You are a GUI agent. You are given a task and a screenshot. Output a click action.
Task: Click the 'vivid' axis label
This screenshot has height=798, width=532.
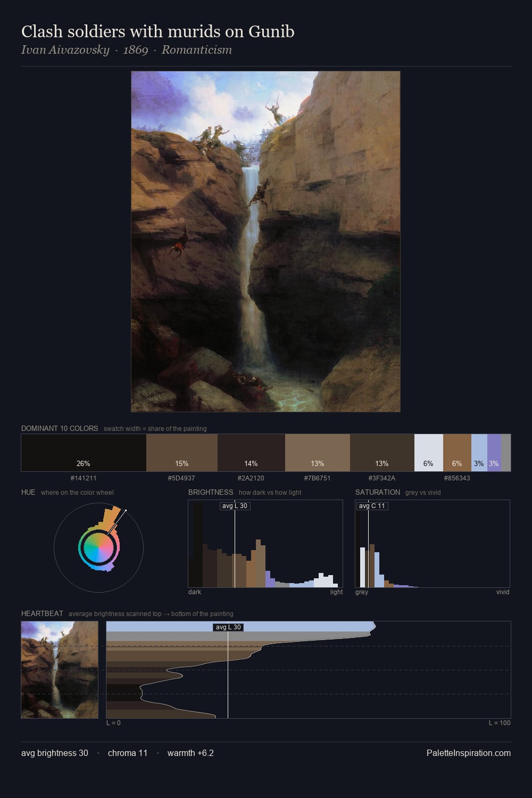pyautogui.click(x=503, y=592)
